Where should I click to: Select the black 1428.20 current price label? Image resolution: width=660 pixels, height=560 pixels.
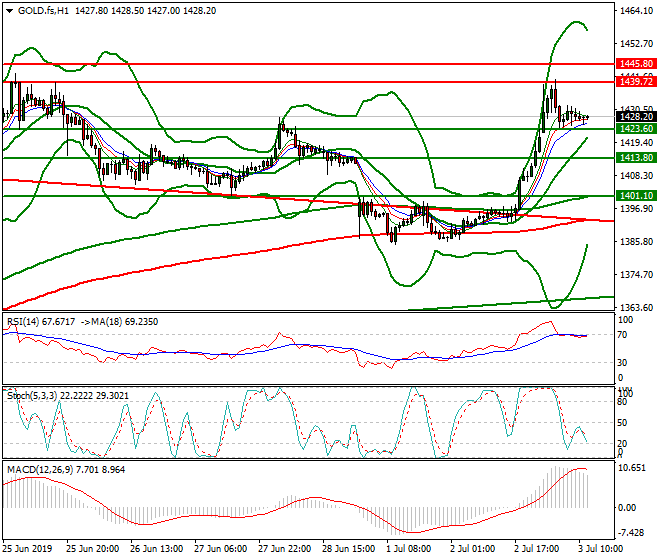(x=636, y=117)
